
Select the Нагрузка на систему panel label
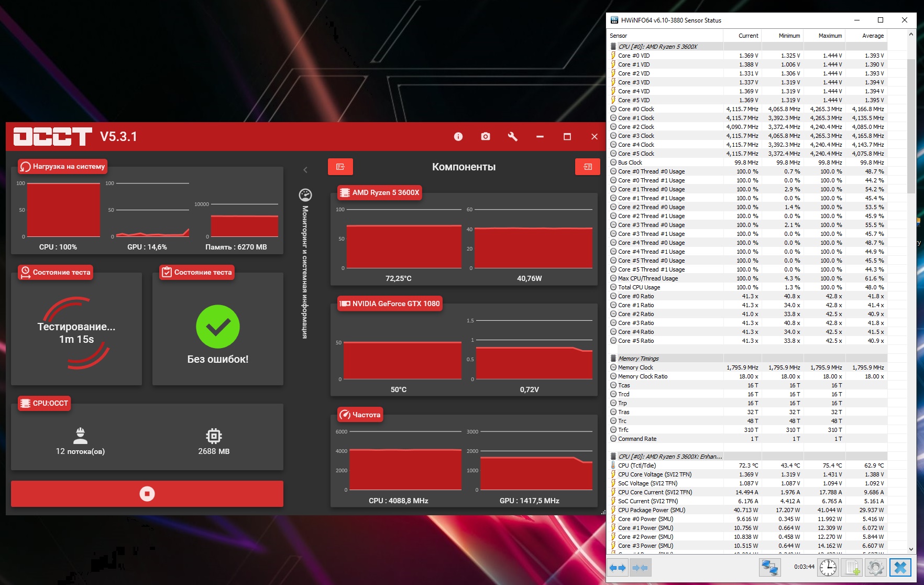[62, 167]
